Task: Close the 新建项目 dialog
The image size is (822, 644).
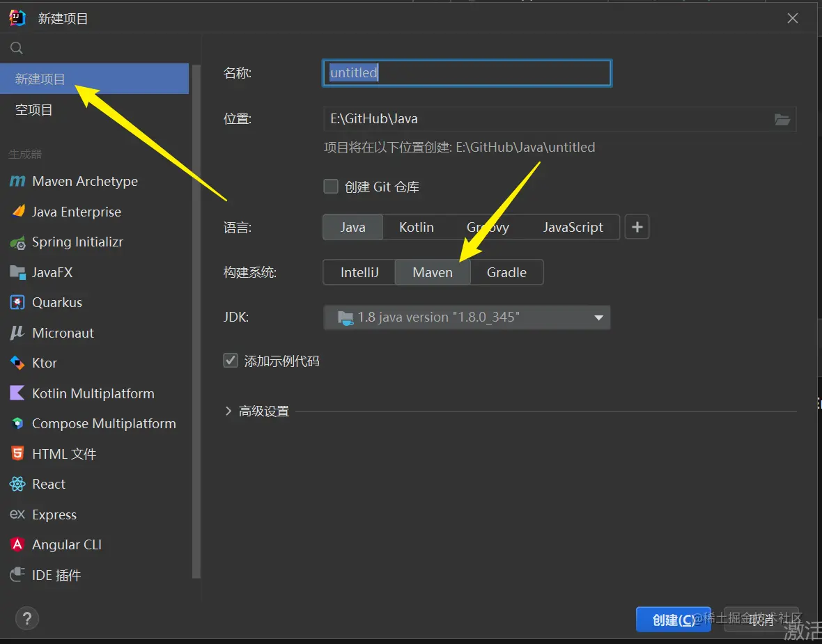Action: [793, 18]
